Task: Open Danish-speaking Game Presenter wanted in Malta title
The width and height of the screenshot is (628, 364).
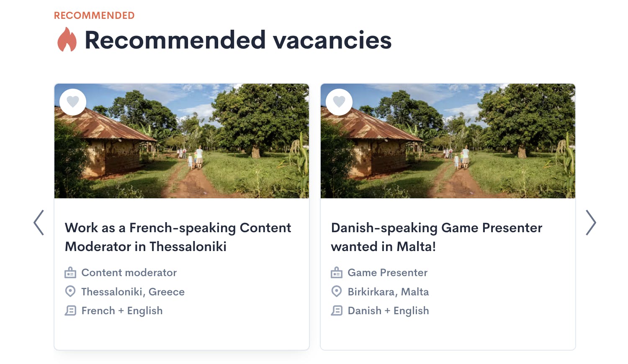Action: (x=436, y=237)
